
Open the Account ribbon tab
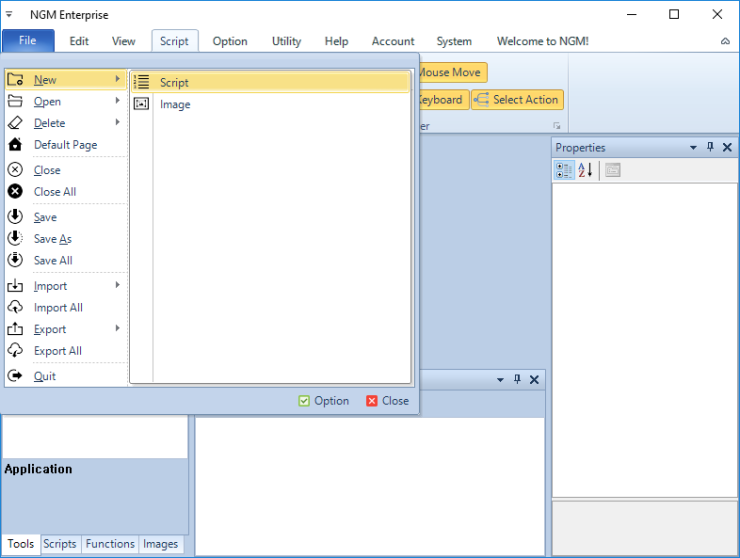(x=393, y=41)
